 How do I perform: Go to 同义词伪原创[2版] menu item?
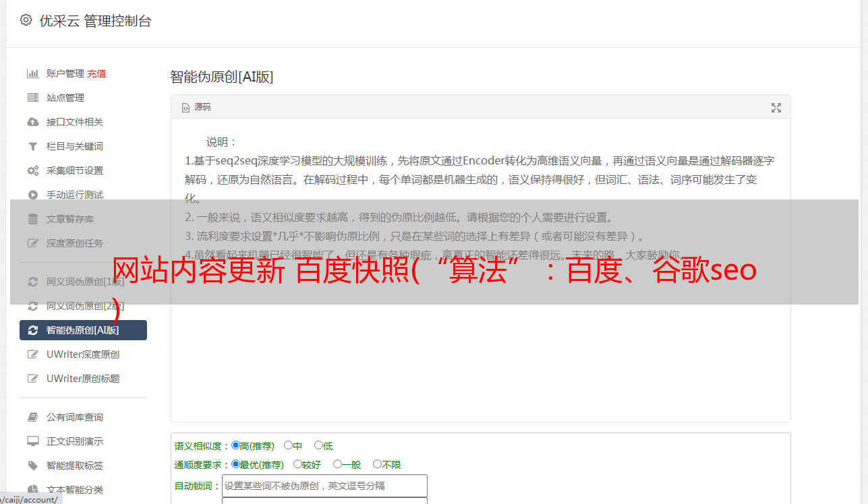point(83,306)
